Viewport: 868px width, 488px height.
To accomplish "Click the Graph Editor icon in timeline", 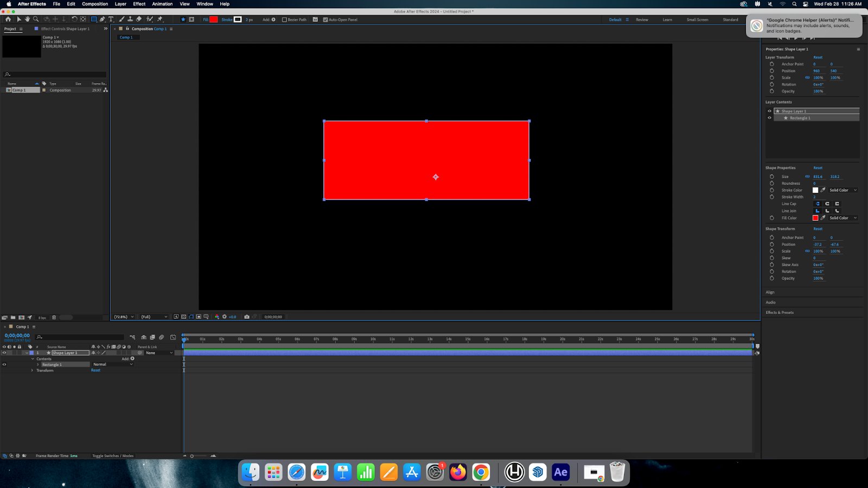I will click(173, 337).
